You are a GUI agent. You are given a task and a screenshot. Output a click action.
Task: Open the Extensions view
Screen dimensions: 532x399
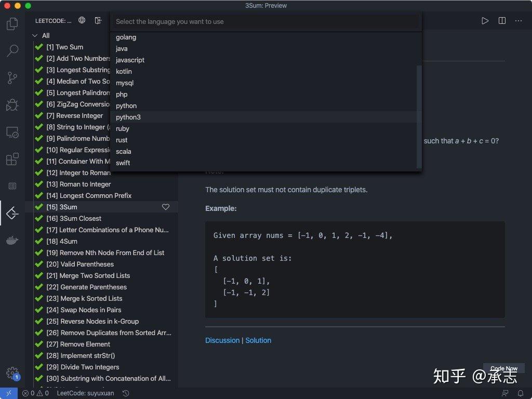point(12,159)
